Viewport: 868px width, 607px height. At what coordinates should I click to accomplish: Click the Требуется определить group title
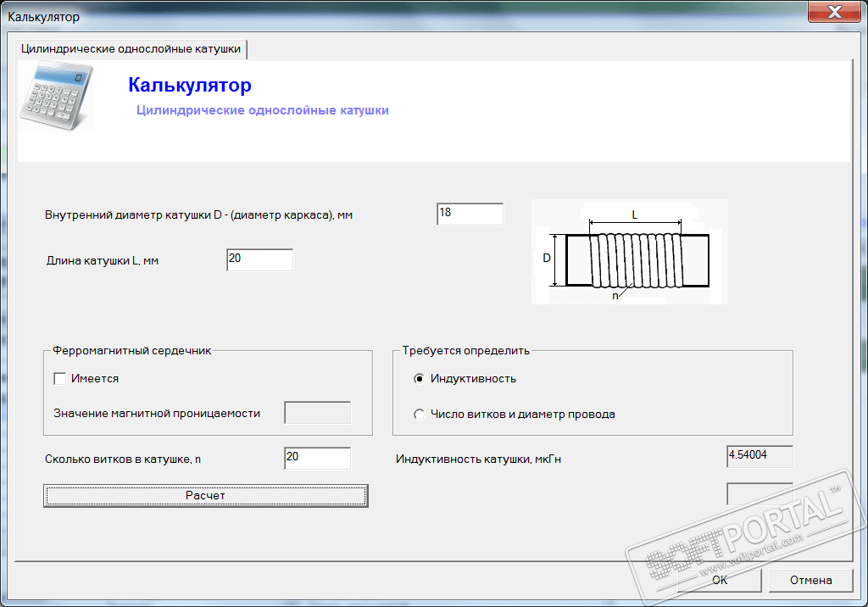(x=466, y=351)
